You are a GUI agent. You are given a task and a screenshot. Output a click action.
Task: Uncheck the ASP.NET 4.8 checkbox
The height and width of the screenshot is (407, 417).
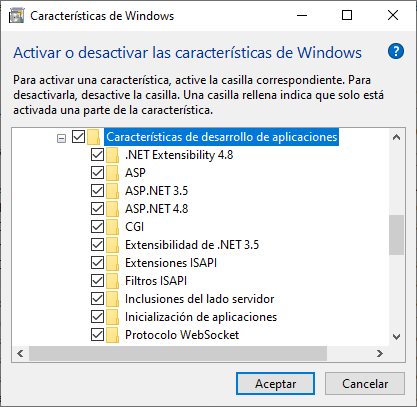coord(97,209)
